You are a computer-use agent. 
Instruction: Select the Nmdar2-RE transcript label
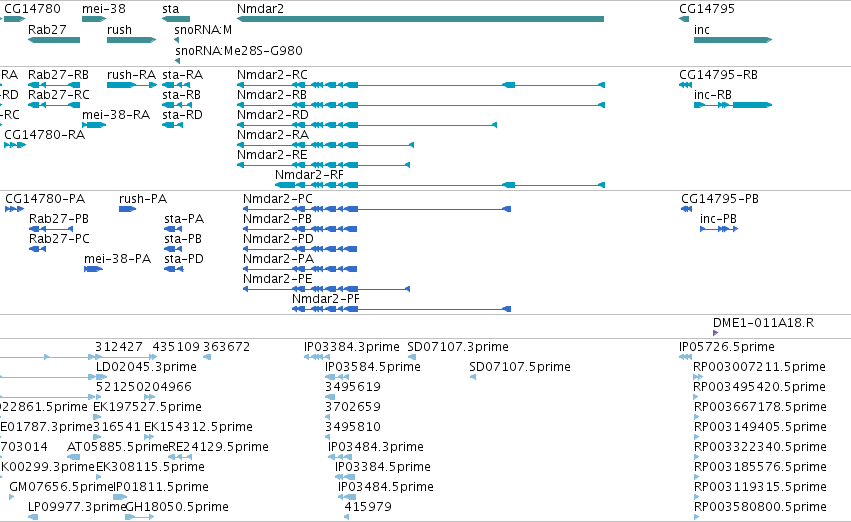click(272, 155)
